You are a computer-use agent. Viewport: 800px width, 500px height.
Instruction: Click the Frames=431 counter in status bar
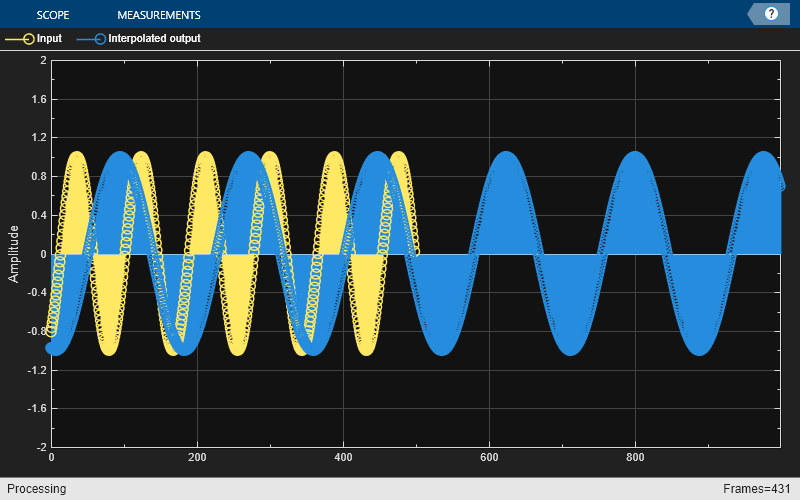(758, 489)
